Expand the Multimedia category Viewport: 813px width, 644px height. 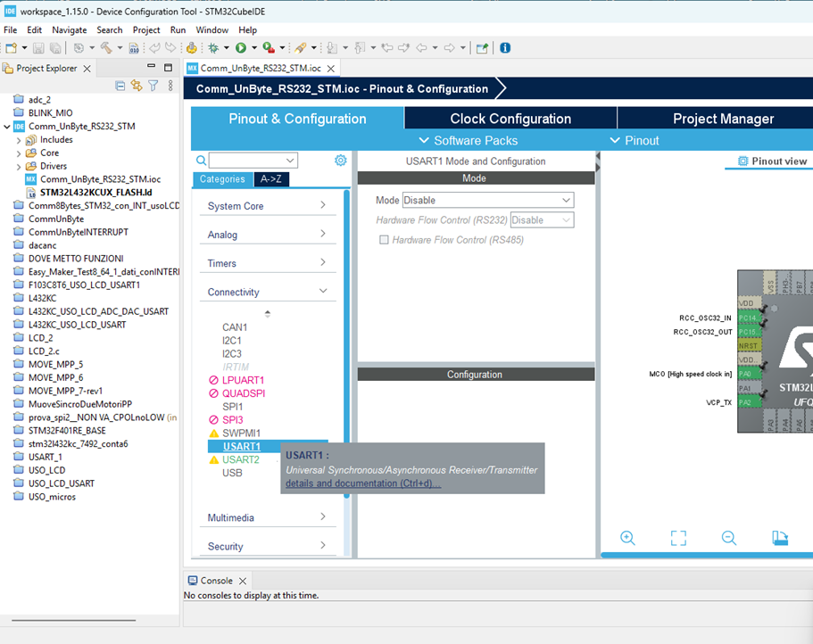268,517
